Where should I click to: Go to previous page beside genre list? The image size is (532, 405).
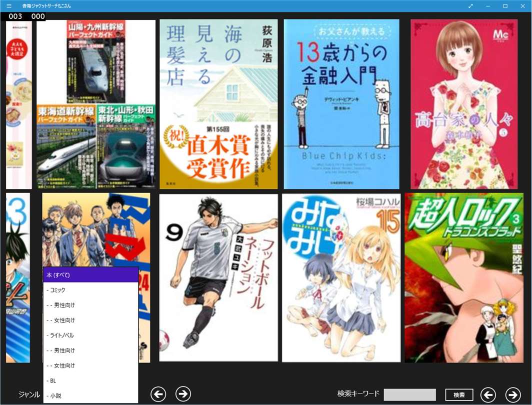tap(158, 394)
